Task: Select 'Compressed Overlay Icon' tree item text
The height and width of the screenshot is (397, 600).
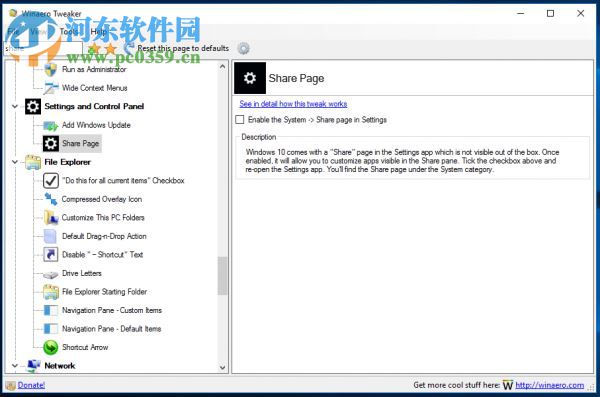Action: [x=102, y=199]
